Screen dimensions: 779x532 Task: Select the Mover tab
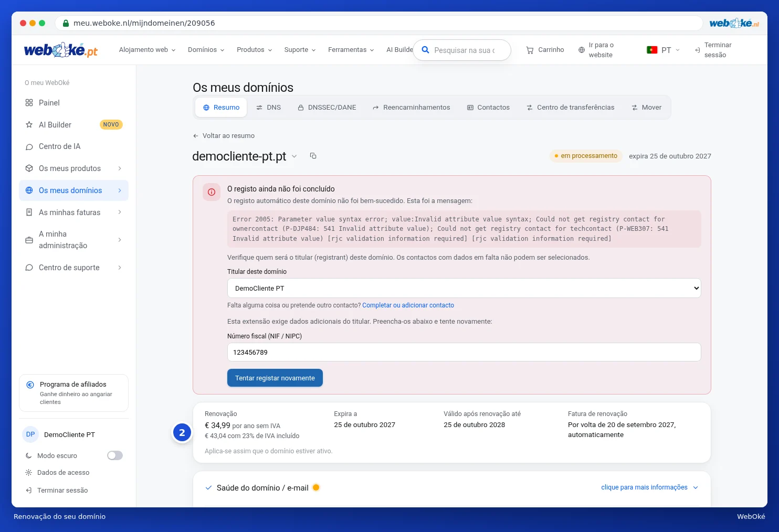[x=646, y=108]
